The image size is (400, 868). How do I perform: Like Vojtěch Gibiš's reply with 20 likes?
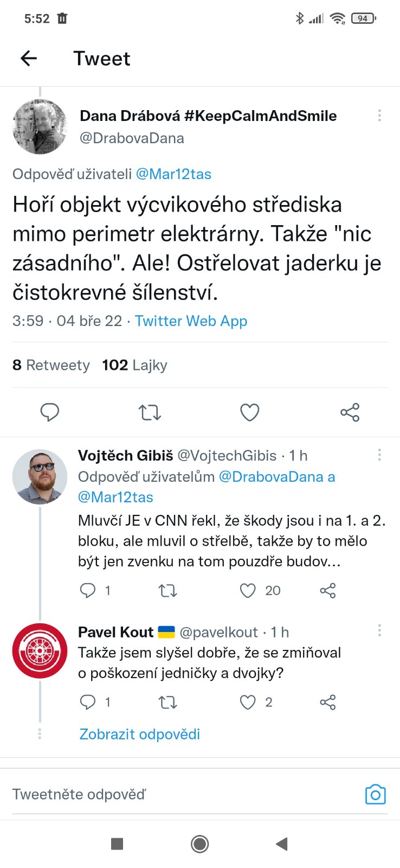tap(248, 590)
